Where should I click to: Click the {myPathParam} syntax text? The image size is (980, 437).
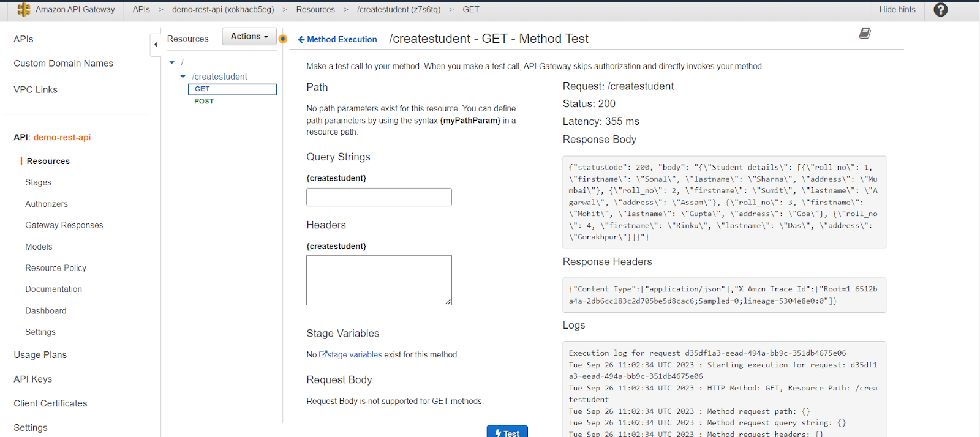point(470,121)
